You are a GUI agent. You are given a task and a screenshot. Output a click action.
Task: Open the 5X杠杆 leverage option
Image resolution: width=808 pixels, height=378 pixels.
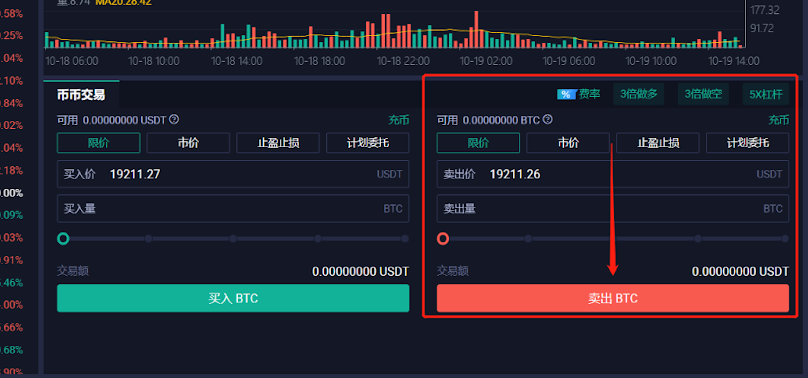(x=766, y=94)
